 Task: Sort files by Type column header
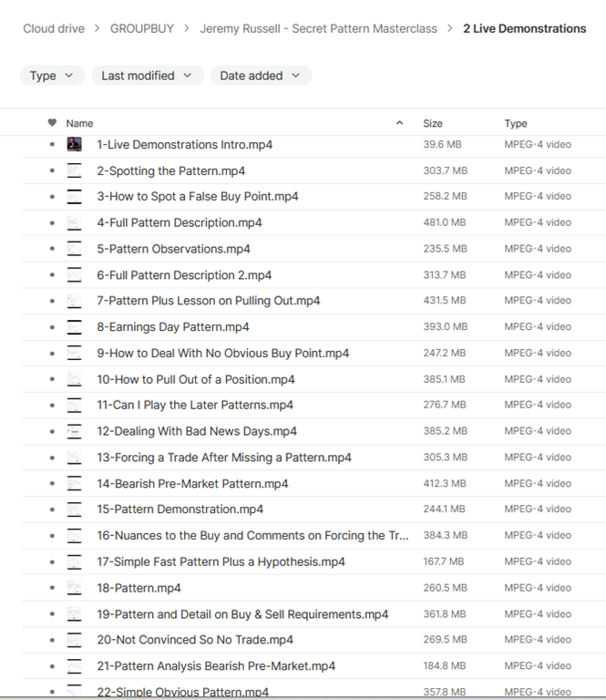[x=516, y=123]
